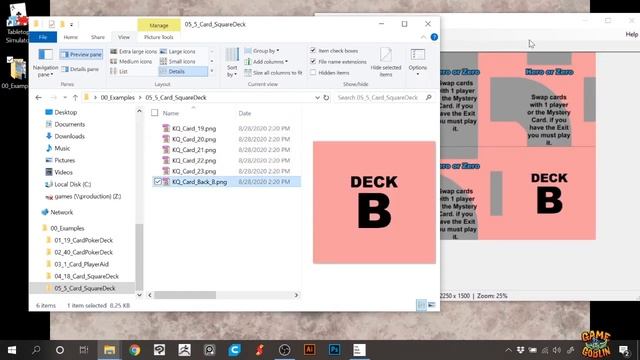Select file KQ_Card_22.png
Screen dimensions: 640x360
(194, 160)
